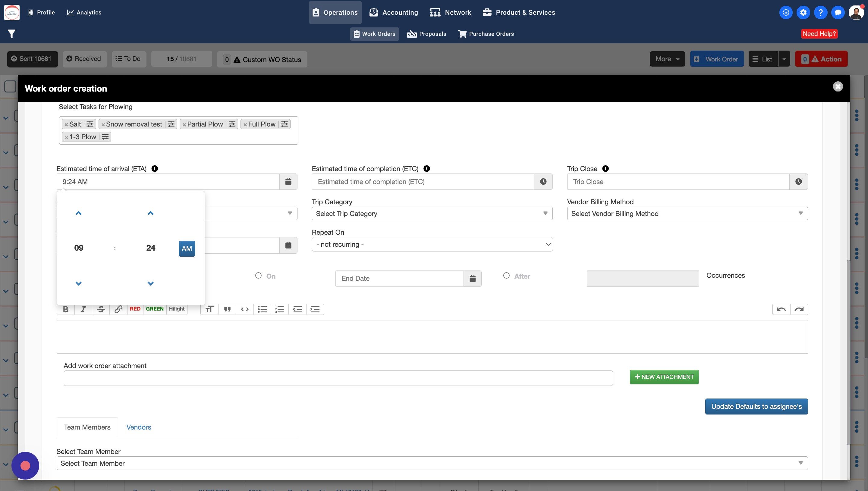Expand the Repeat On dropdown
Image resolution: width=868 pixels, height=491 pixels.
[432, 245]
